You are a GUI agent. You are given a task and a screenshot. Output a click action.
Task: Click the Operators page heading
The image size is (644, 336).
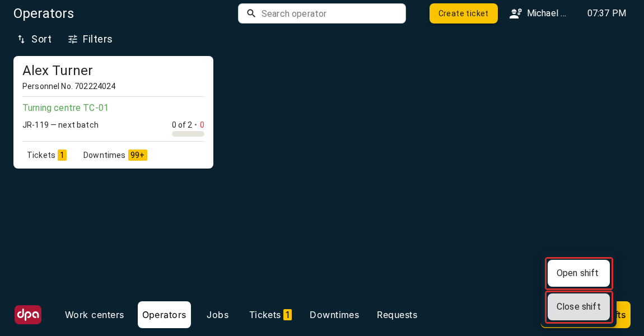point(44,13)
